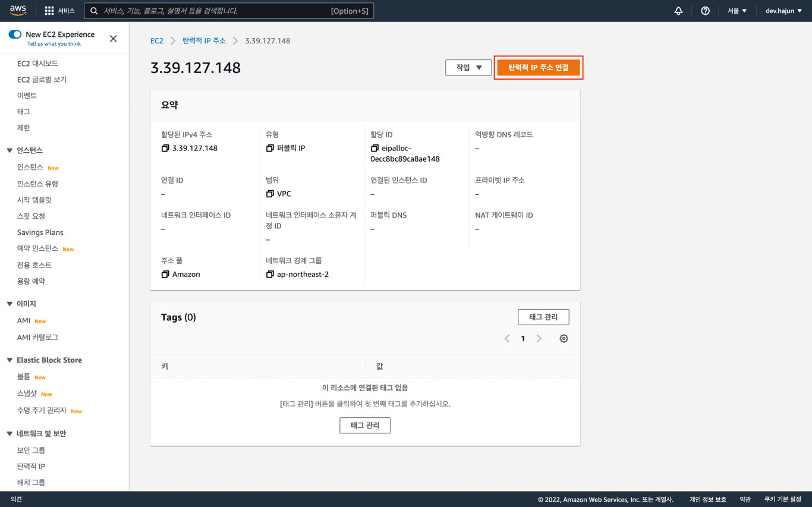
Task: Open 인스턴스 유형 in sidebar
Action: [37, 184]
